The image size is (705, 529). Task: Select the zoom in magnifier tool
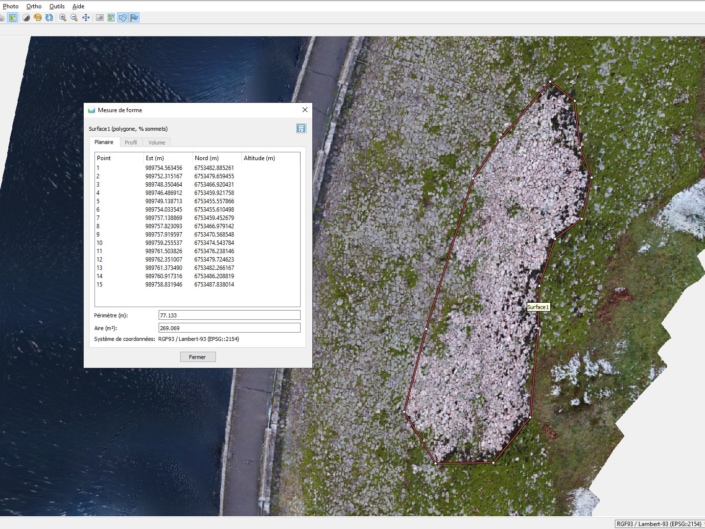(x=63, y=17)
